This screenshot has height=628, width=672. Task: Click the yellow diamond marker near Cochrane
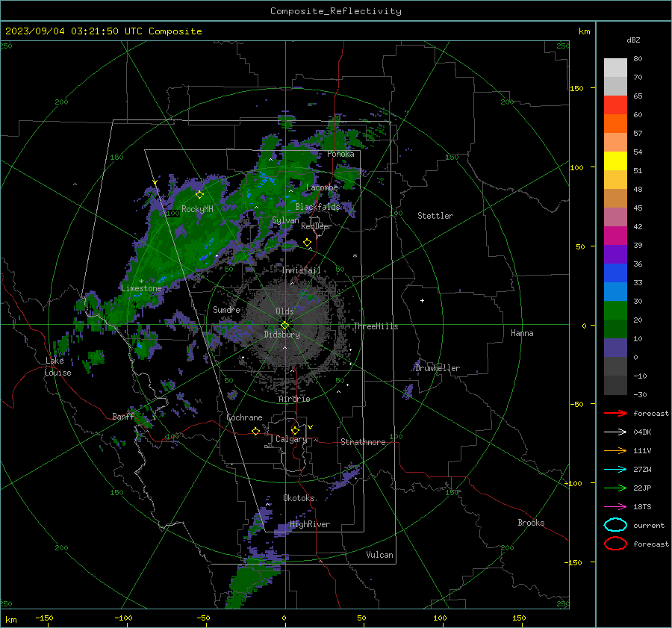[x=255, y=431]
